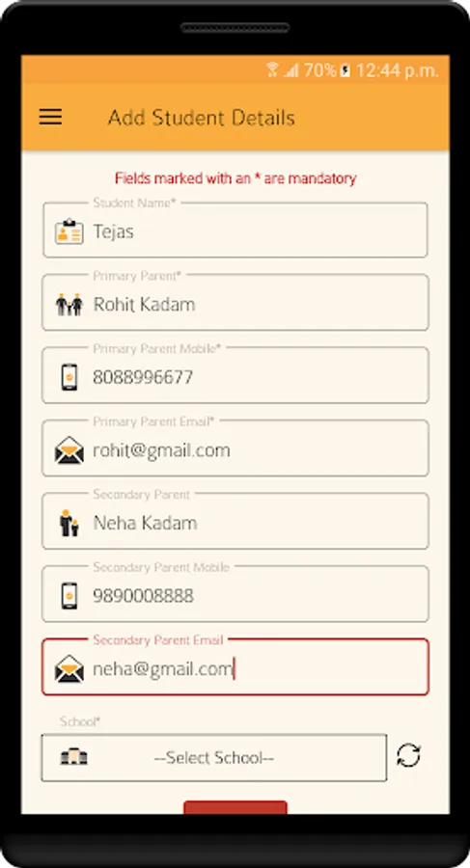This screenshot has width=470, height=868.
Task: Tap the Primary Parent Email envelope icon
Action: pos(69,450)
